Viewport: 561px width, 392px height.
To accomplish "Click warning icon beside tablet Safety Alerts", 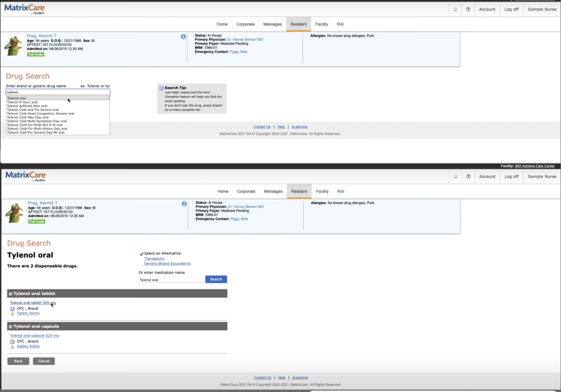I will coord(13,313).
